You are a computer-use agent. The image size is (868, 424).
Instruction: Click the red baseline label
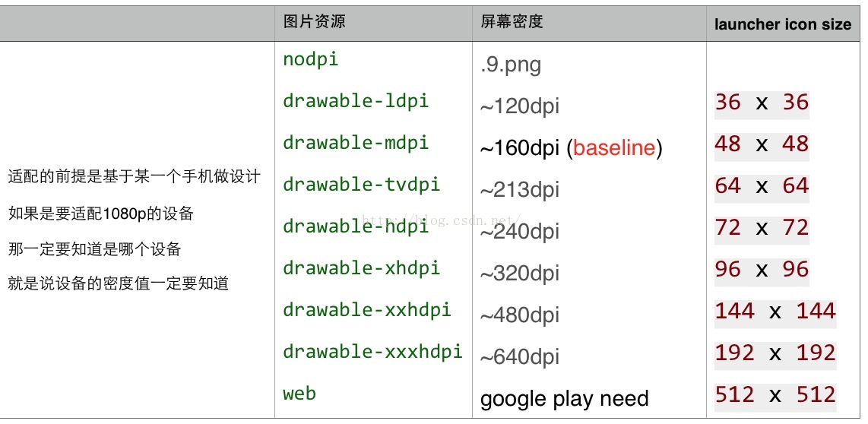(614, 147)
